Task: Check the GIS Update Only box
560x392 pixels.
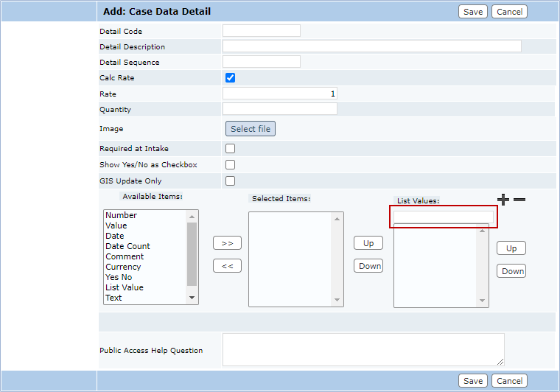Action: (230, 181)
